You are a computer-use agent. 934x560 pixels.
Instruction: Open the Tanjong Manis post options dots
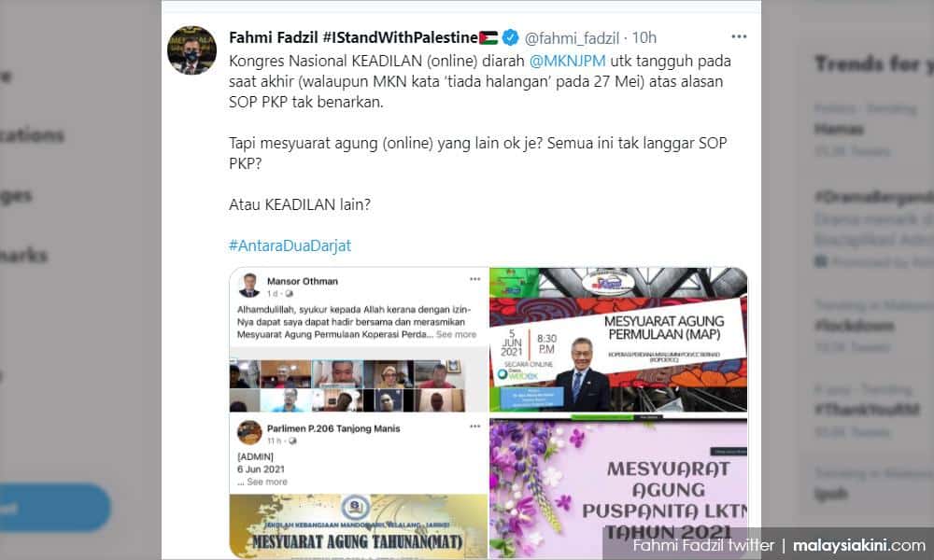click(474, 427)
